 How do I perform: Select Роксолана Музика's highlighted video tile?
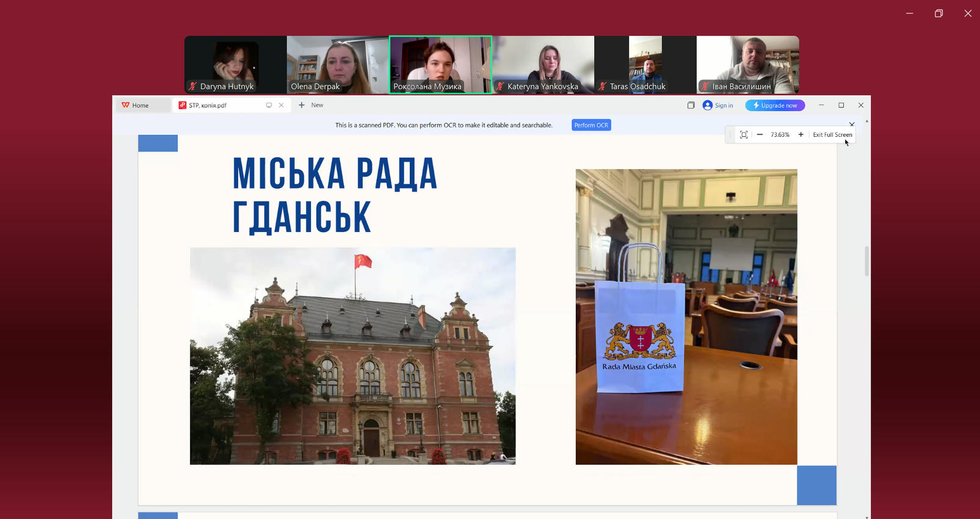coord(440,64)
